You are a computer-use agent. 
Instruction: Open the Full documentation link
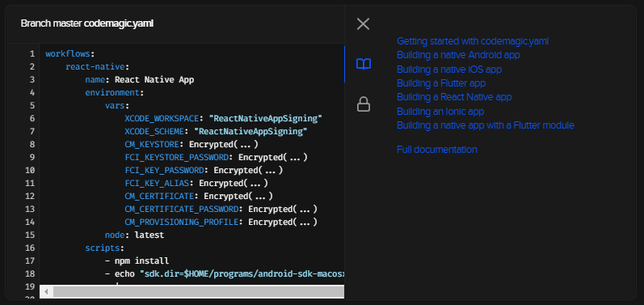(437, 150)
